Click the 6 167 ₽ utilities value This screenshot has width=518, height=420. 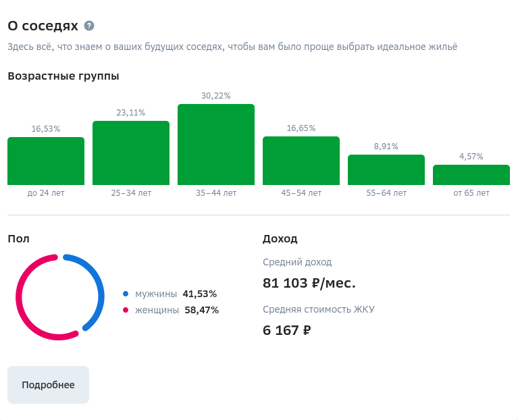(x=287, y=330)
